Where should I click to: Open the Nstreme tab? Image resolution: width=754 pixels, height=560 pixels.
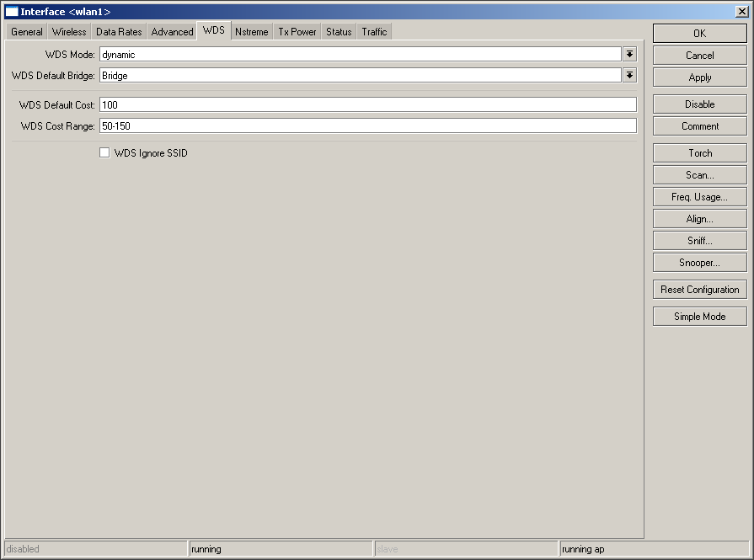point(251,32)
